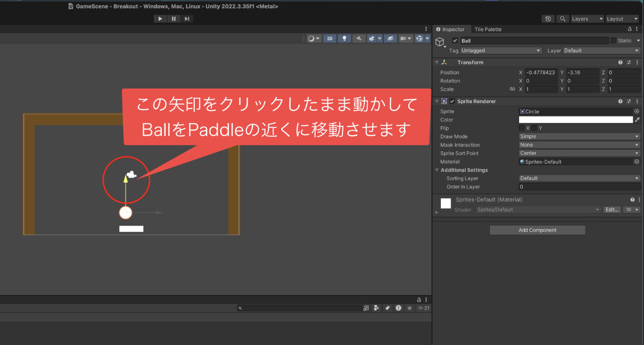Open Material object picker circle
Screen dimensions: 644x345
click(x=637, y=162)
